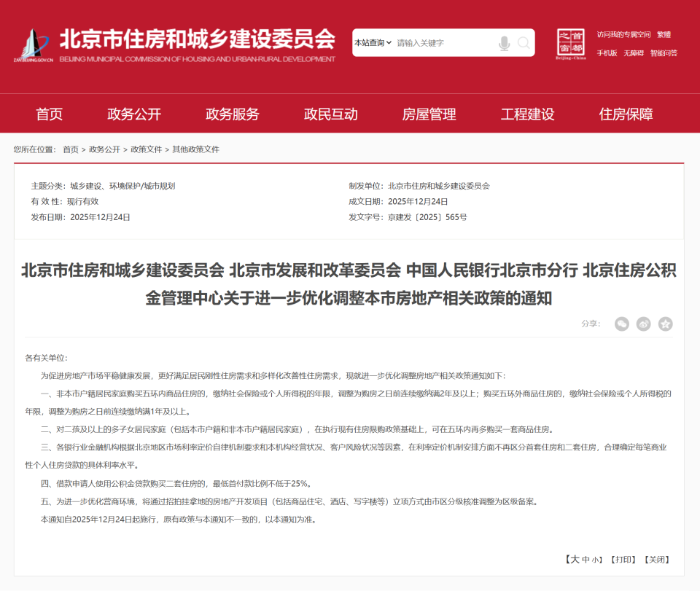Click the WeChat share icon
Image resolution: width=700 pixels, height=591 pixels.
click(x=622, y=324)
